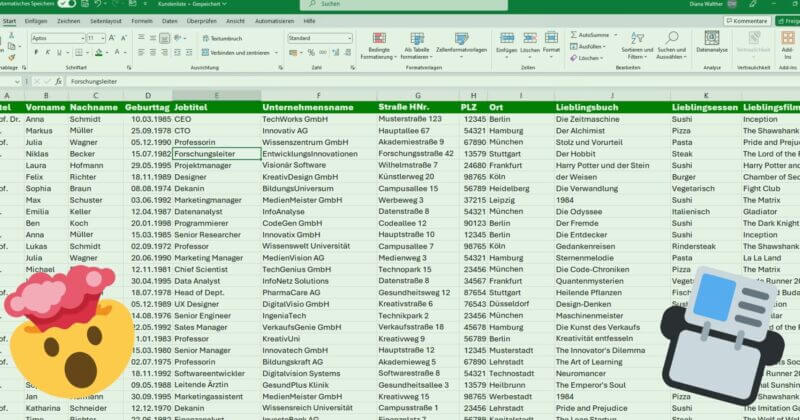Open Sortieren und Filtern

[637, 46]
